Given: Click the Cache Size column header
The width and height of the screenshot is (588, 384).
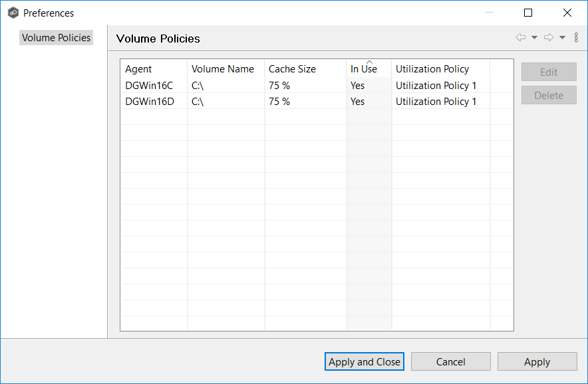Looking at the screenshot, I should [x=304, y=69].
